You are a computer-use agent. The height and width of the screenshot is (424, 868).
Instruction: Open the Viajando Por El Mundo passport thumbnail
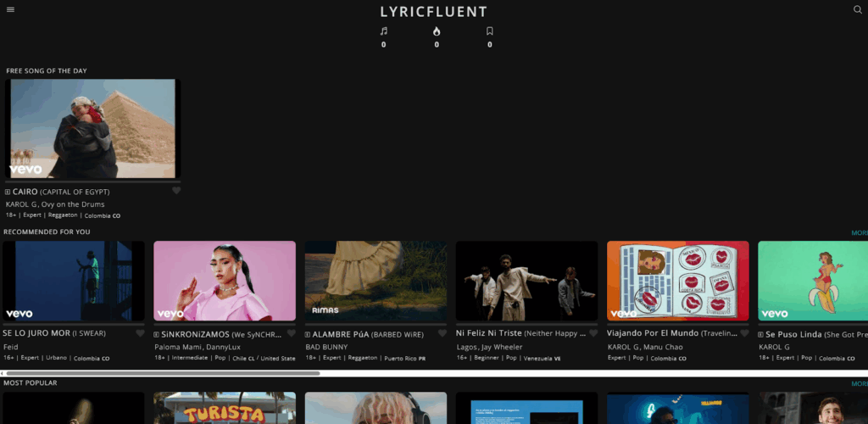tap(678, 281)
